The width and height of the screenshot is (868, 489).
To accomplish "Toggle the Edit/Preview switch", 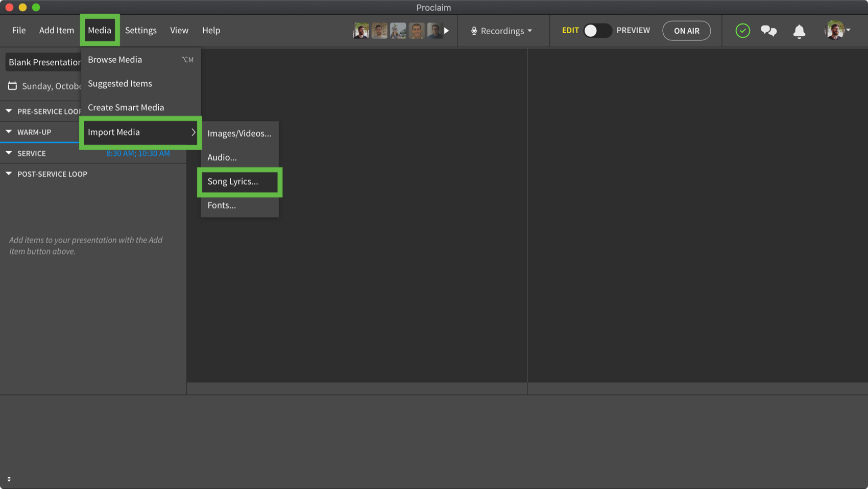I will tap(597, 31).
